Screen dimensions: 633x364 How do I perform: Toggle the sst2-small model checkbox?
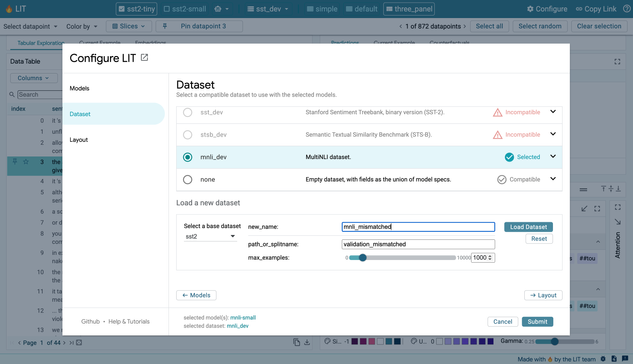click(x=167, y=9)
